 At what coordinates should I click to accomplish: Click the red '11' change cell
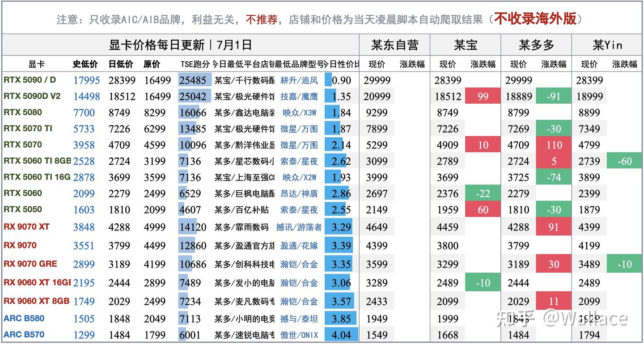coord(554,302)
